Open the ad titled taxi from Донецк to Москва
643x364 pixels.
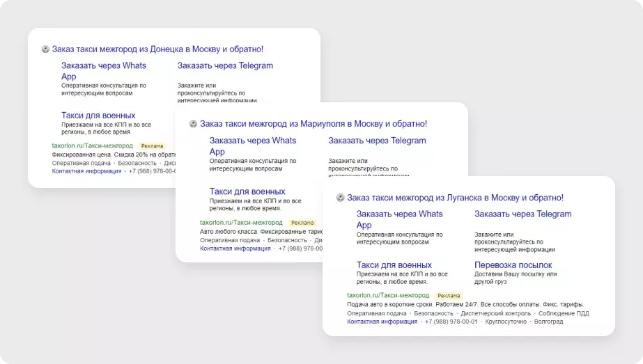[x=157, y=49]
